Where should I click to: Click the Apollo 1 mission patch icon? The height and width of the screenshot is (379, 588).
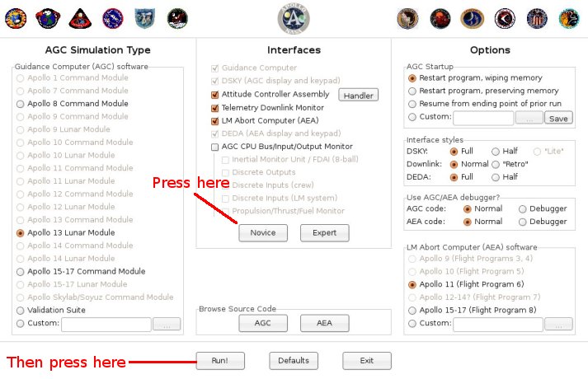(16, 18)
